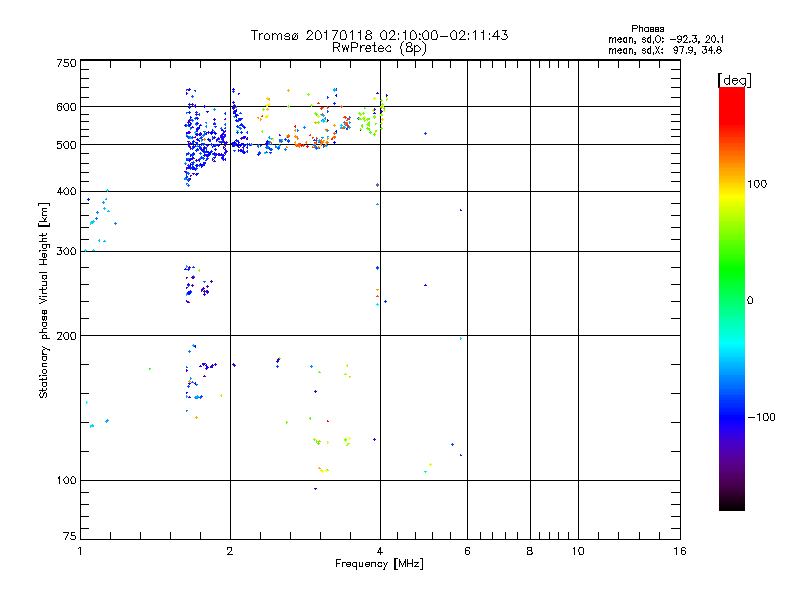
Task: Click the y-axis '200' tick label
Action: [x=66, y=336]
